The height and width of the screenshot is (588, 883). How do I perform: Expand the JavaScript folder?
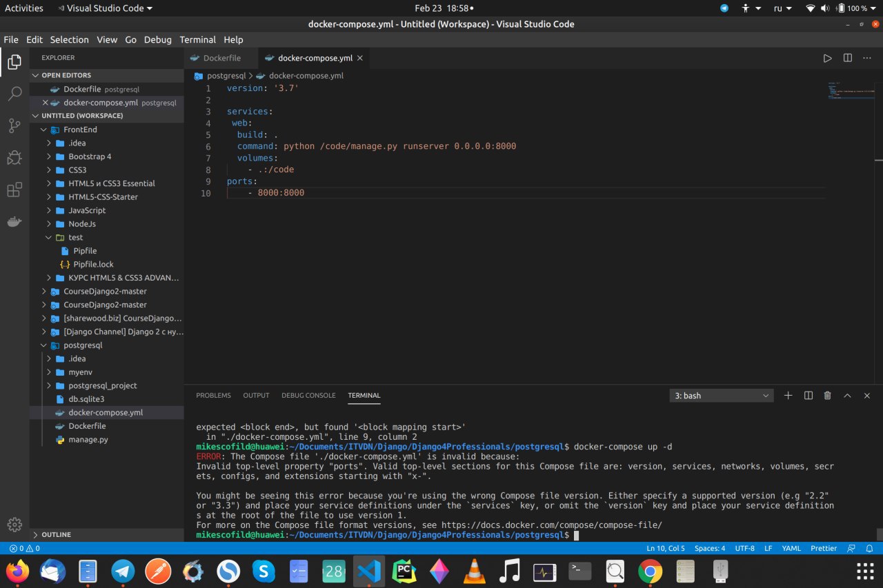pos(107,210)
